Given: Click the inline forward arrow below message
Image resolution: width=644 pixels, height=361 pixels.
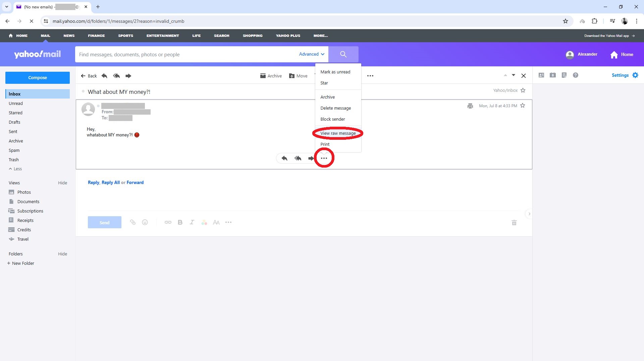Looking at the screenshot, I should (311, 158).
